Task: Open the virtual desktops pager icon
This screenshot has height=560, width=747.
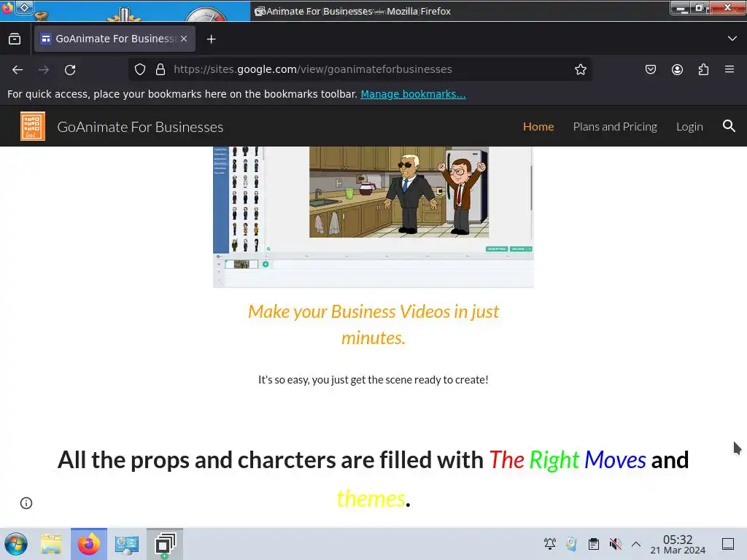Action: [165, 544]
